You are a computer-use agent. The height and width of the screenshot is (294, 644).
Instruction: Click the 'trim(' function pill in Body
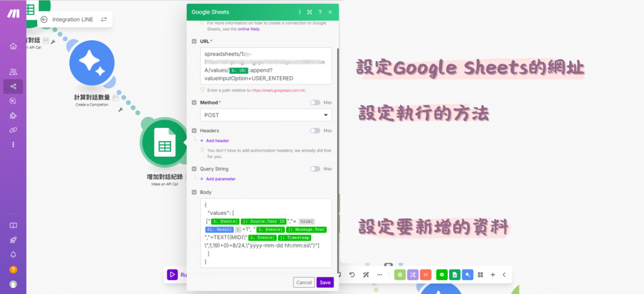(307, 222)
